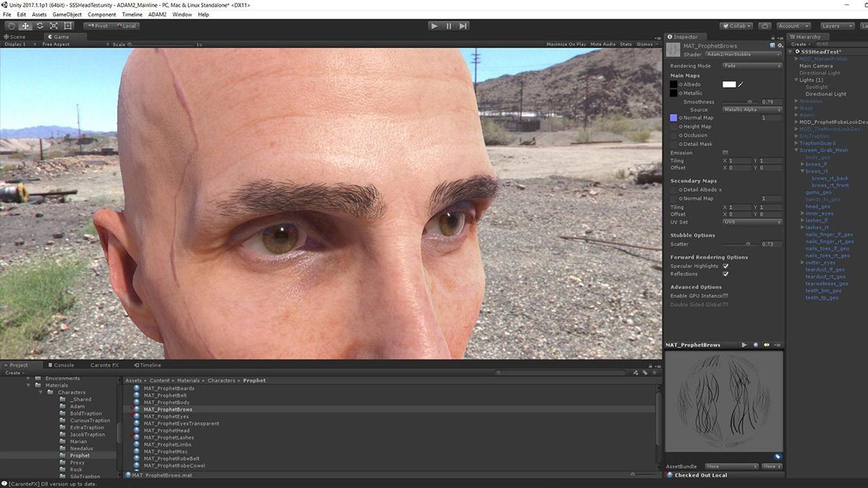Image resolution: width=868 pixels, height=488 pixels.
Task: Click the Maximize On Play button
Action: pos(566,44)
